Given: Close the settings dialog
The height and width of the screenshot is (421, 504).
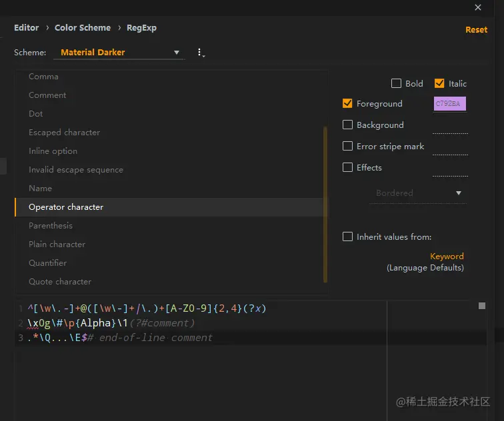Looking at the screenshot, I should (478, 7).
